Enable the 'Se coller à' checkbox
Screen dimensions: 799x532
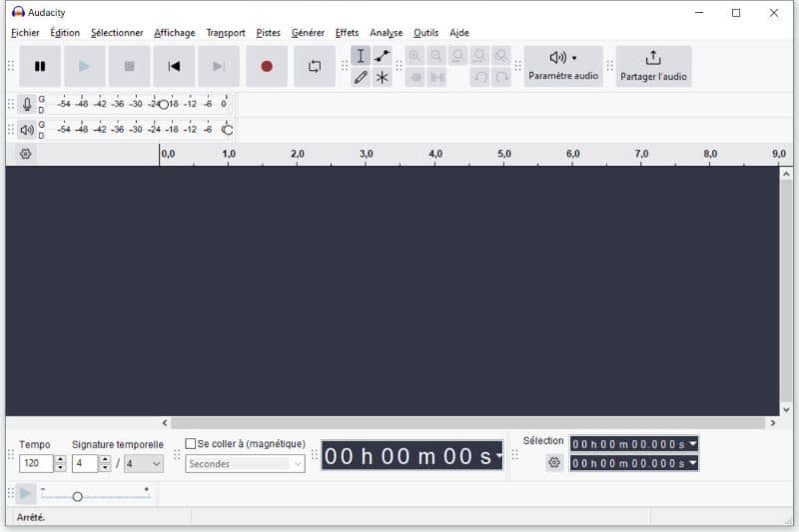coord(191,444)
